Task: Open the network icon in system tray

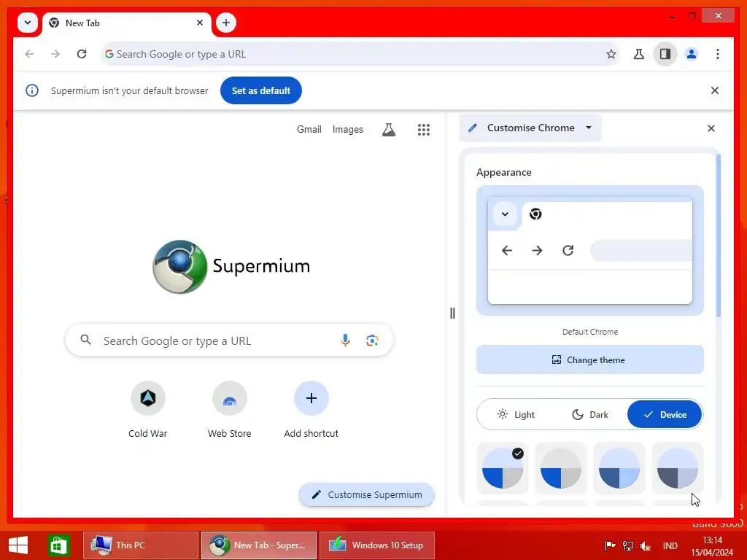Action: click(628, 545)
